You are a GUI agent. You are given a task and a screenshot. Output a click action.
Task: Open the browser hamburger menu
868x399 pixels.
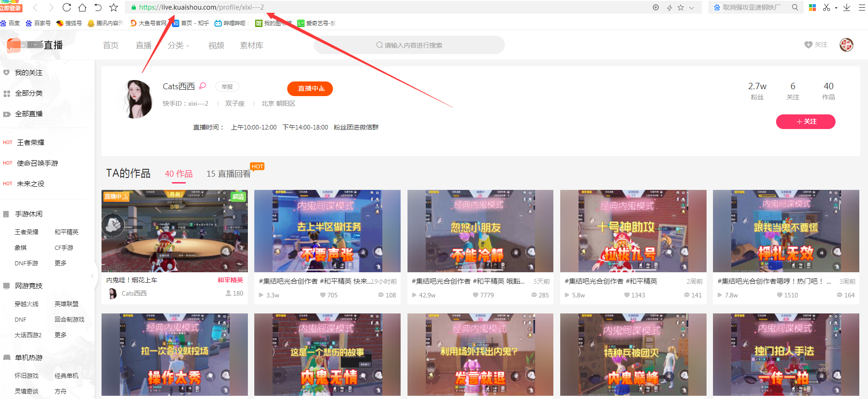(x=862, y=7)
